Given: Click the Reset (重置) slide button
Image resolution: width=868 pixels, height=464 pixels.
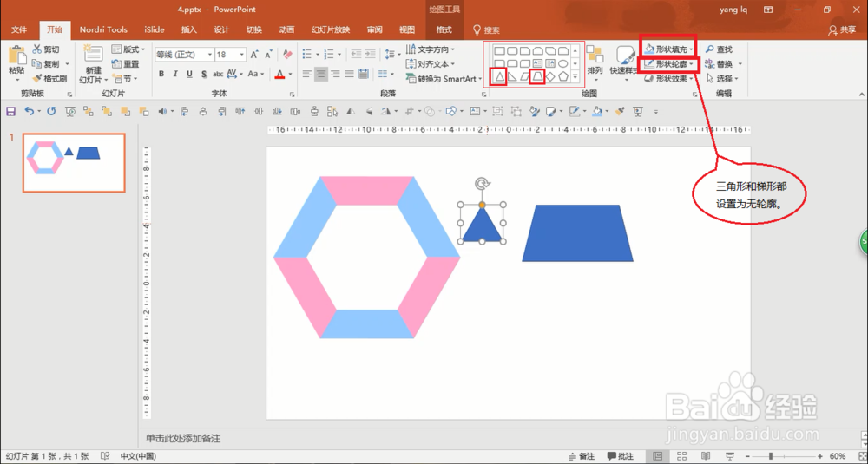Looking at the screenshot, I should pyautogui.click(x=126, y=64).
